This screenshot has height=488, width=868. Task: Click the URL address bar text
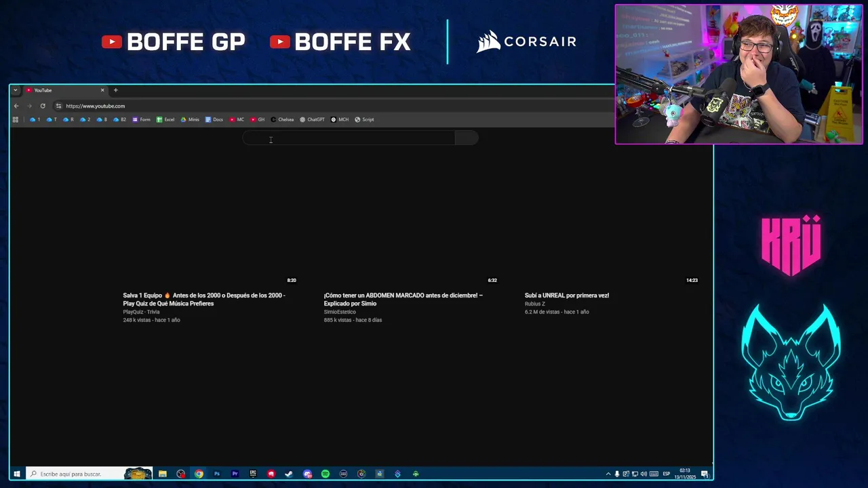[95, 106]
